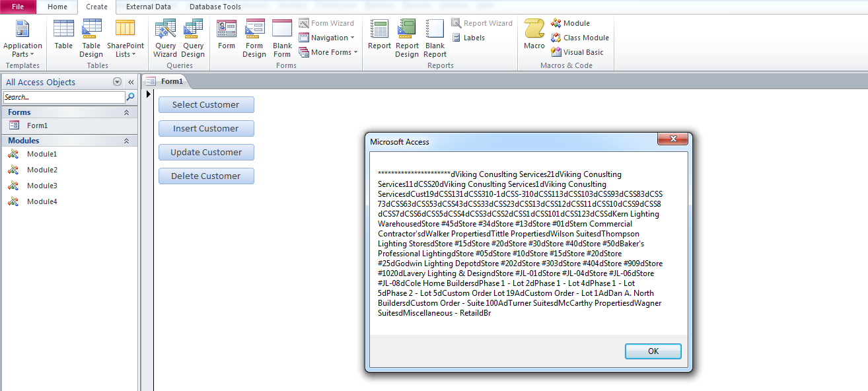
Task: Dismiss the dialog with OK
Action: (x=653, y=351)
